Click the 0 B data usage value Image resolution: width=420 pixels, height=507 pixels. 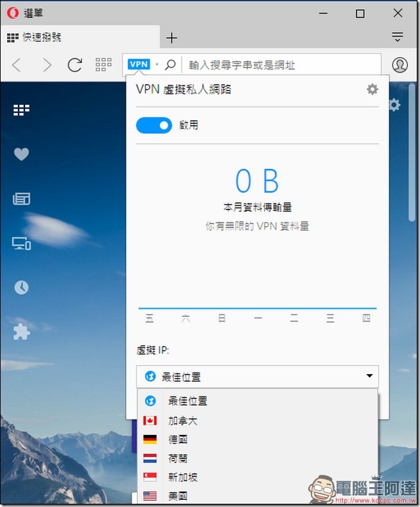click(x=257, y=181)
